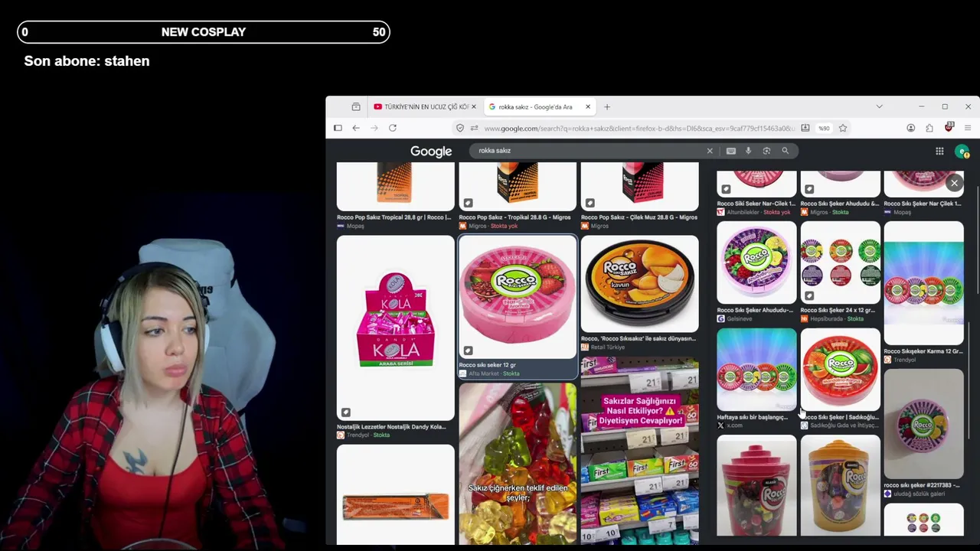Open the Google apps grid
Image resolution: width=980 pixels, height=551 pixels.
(939, 151)
